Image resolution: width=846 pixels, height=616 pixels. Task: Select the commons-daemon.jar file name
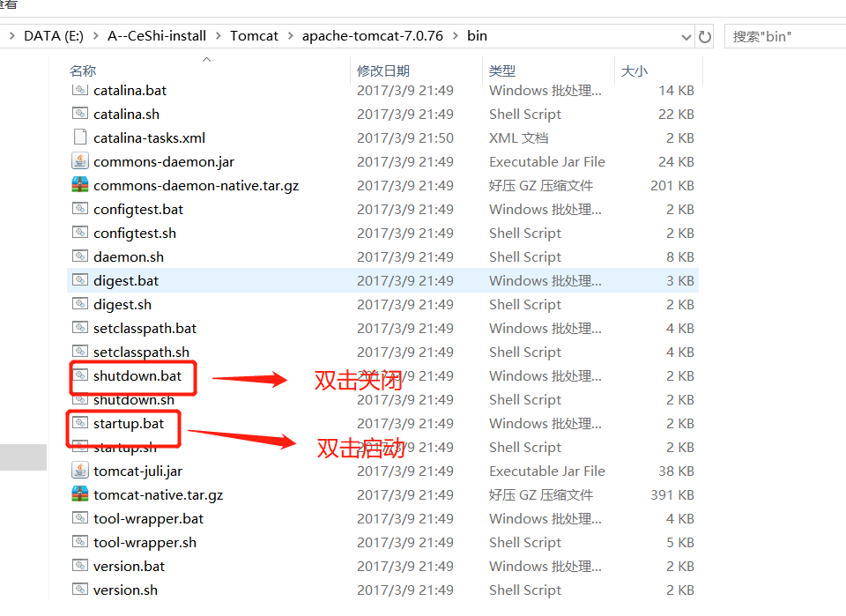point(164,162)
